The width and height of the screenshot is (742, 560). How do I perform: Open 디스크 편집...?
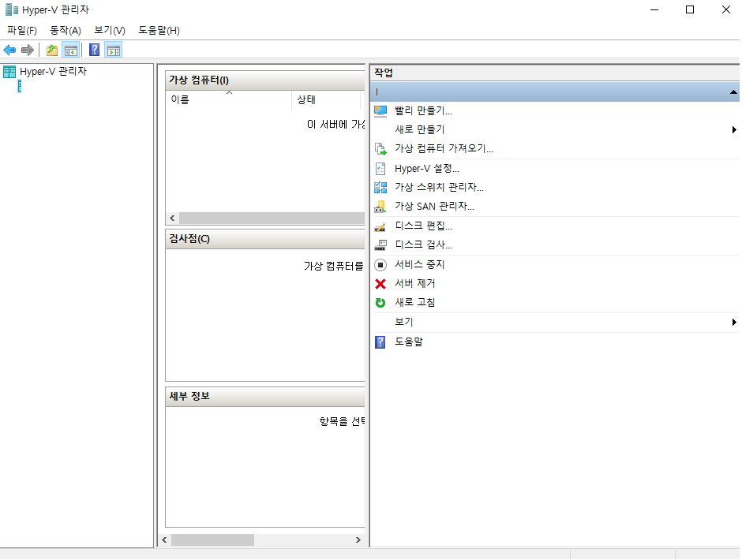pyautogui.click(x=424, y=226)
